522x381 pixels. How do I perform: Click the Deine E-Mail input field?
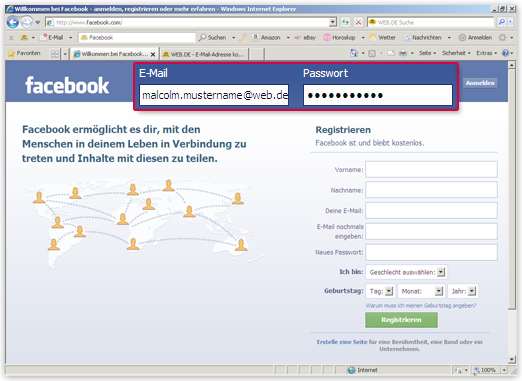(431, 210)
